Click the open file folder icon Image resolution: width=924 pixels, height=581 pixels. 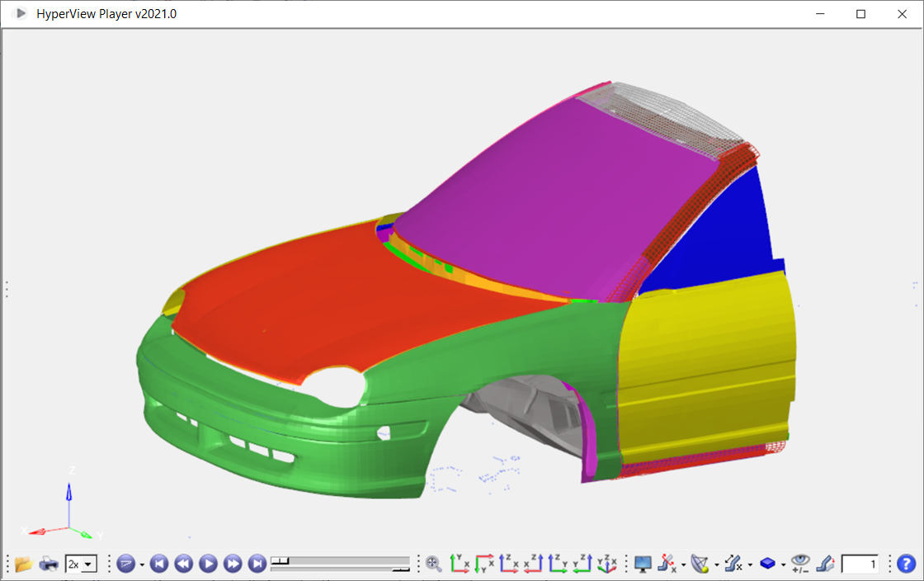coord(23,564)
